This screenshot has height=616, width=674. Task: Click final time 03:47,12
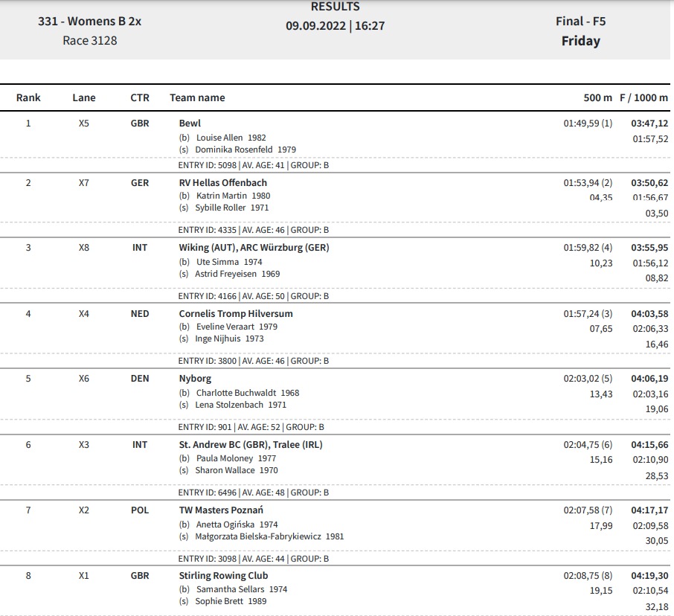point(649,123)
